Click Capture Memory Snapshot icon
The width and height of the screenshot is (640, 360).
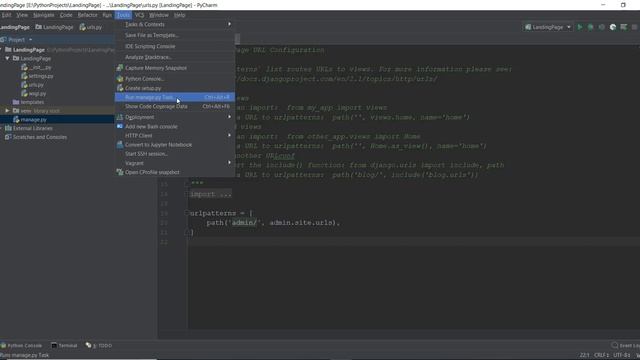(120, 68)
